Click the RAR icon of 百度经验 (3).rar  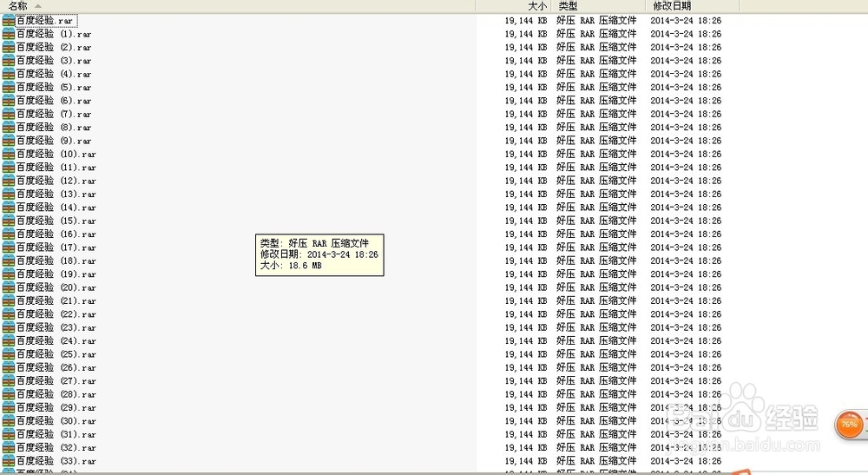pos(9,60)
